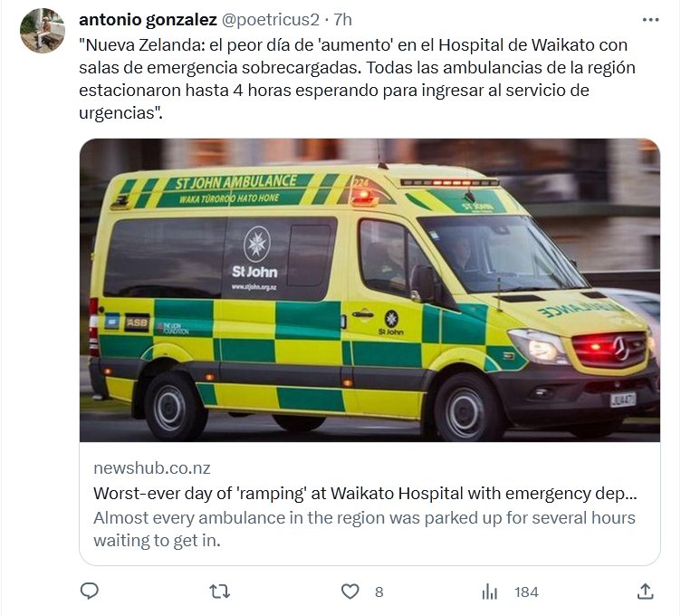681x616 pixels.
Task: Open the St John ambulance preview image
Action: (x=369, y=290)
